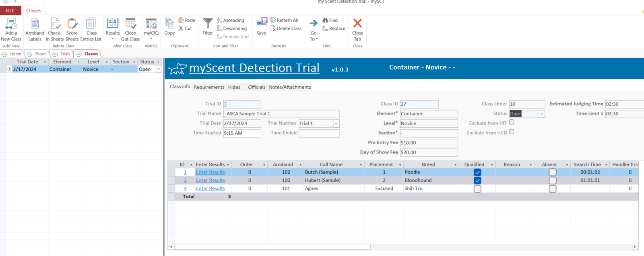The image size is (644, 256).
Task: Open the Check-In Sheets report
Action: pyautogui.click(x=54, y=29)
